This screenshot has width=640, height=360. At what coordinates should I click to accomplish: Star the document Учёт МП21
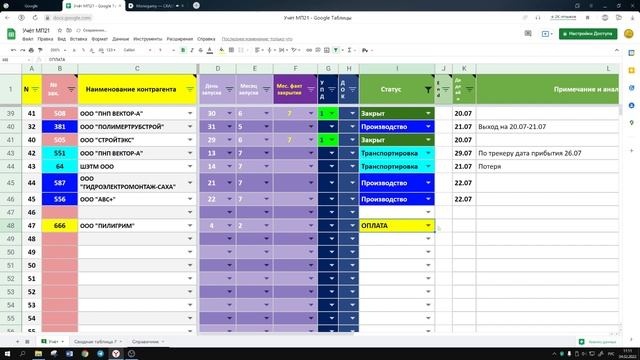[60, 30]
